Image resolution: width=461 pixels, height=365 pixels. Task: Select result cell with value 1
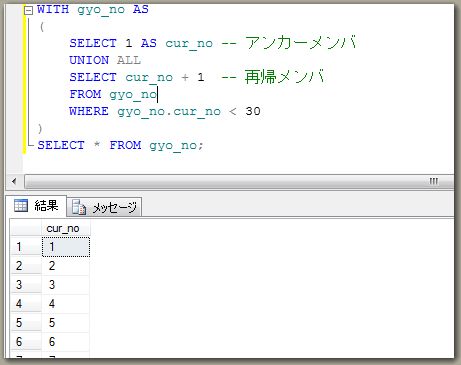tap(66, 247)
